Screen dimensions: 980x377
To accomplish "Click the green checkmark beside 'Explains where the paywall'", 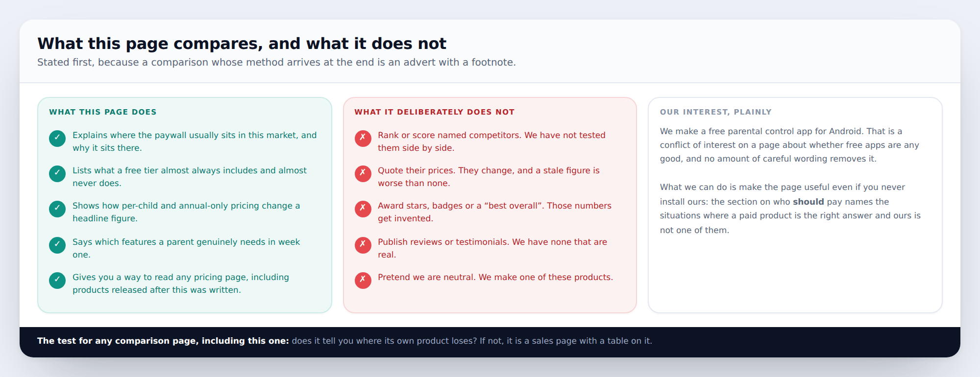I will [x=57, y=139].
